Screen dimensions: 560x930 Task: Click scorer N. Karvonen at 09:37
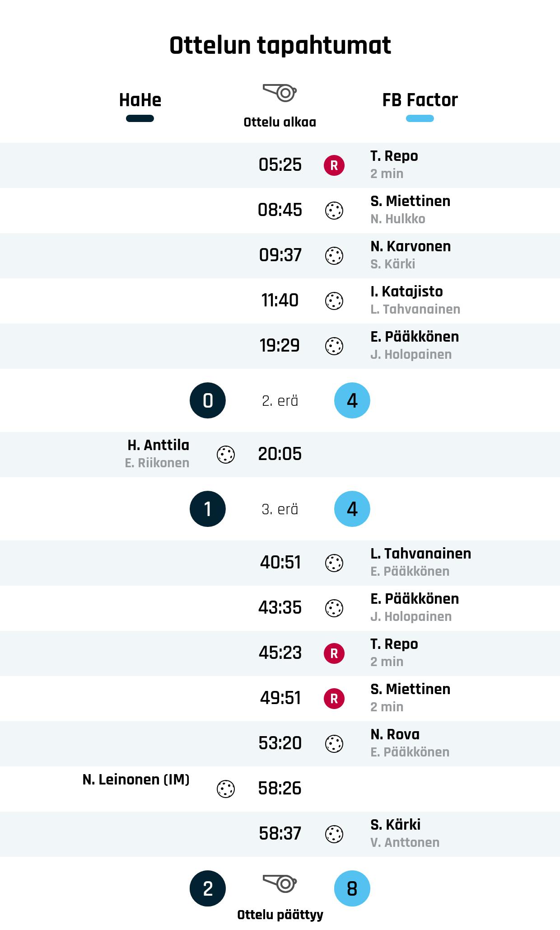tap(411, 246)
